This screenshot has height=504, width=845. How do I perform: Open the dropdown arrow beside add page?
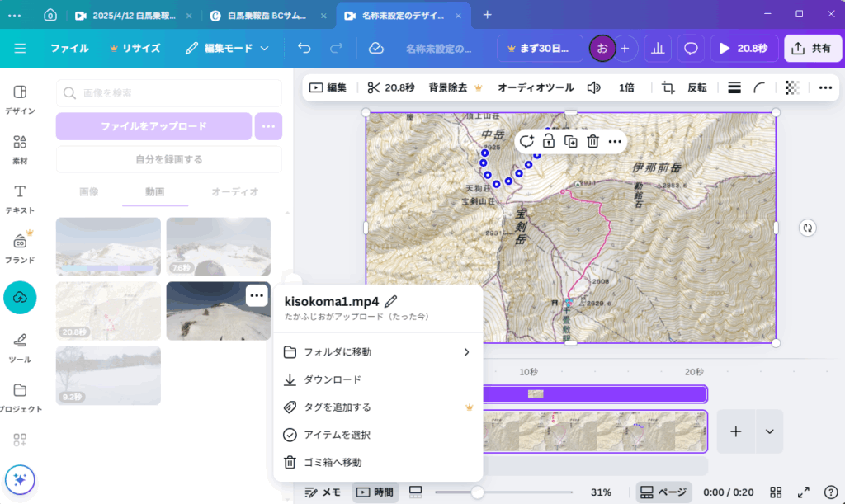pyautogui.click(x=769, y=431)
